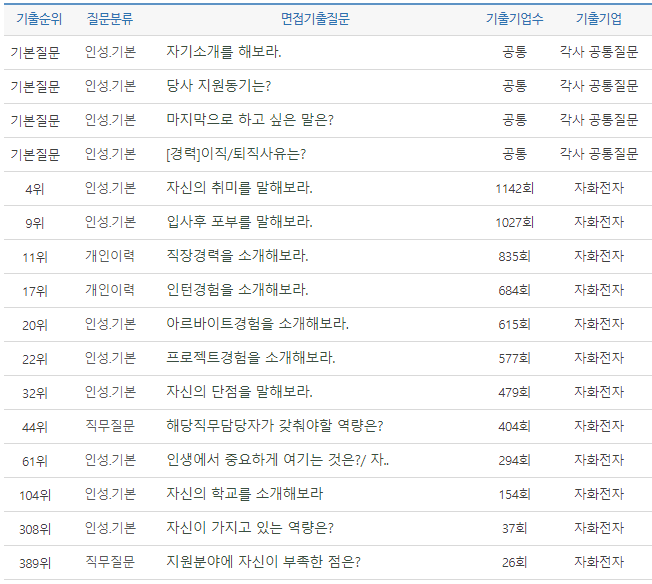Select 마지막으로 하고 싶은 말은? question

pyautogui.click(x=249, y=120)
